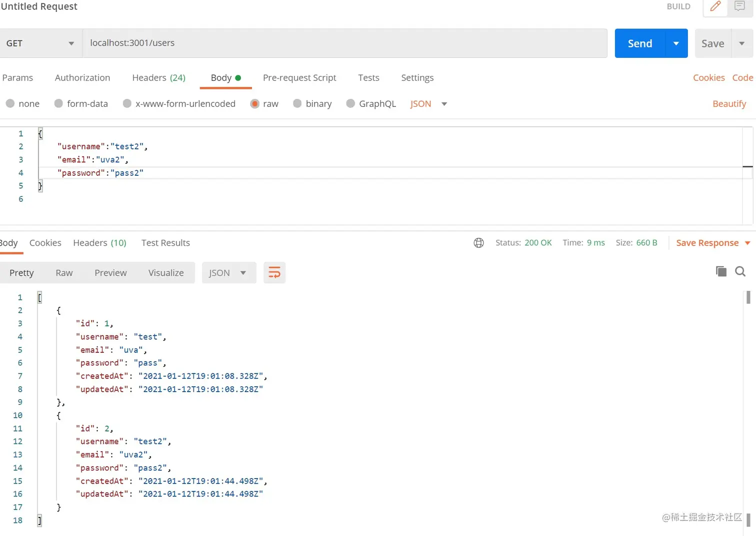Open the request Settings tab
The width and height of the screenshot is (756, 536).
coord(417,78)
